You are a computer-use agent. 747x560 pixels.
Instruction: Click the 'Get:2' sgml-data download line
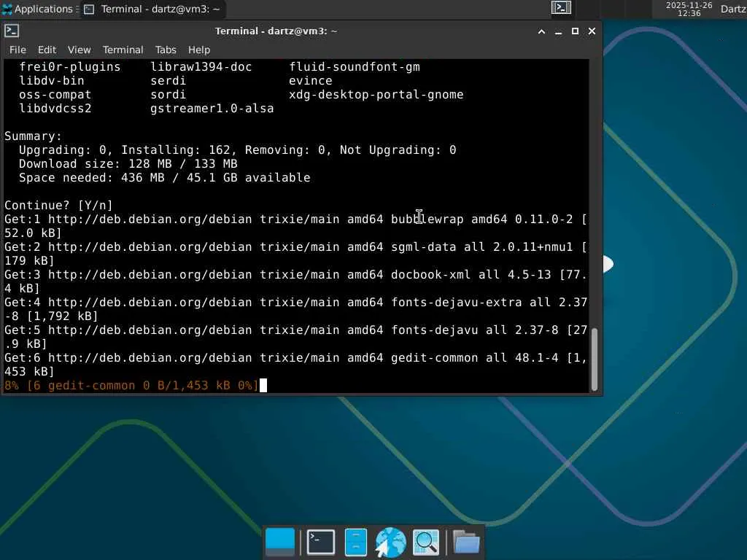tap(295, 253)
